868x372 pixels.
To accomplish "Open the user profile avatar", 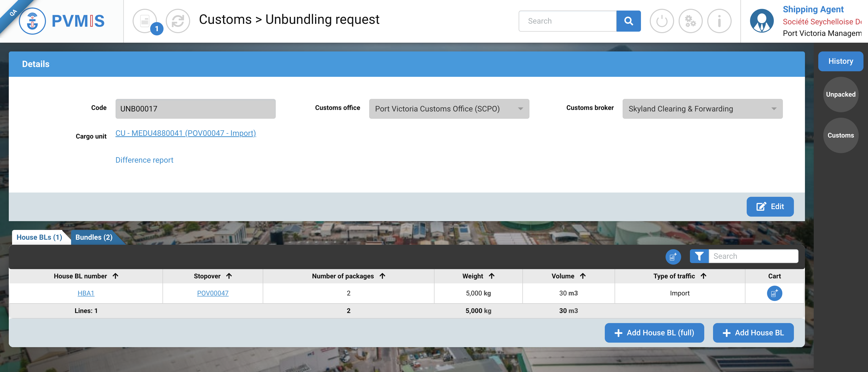I will 762,21.
